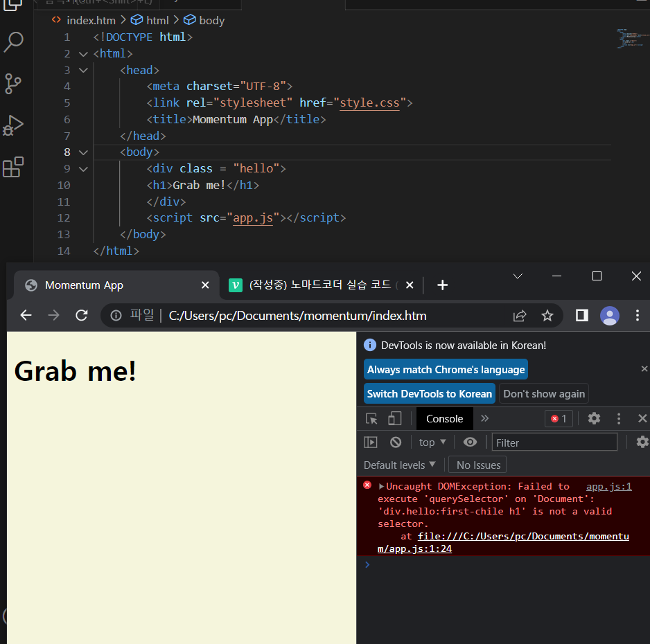Open the app.js:1:24 stack trace link
Viewport: 650px width, 644px height.
click(503, 542)
